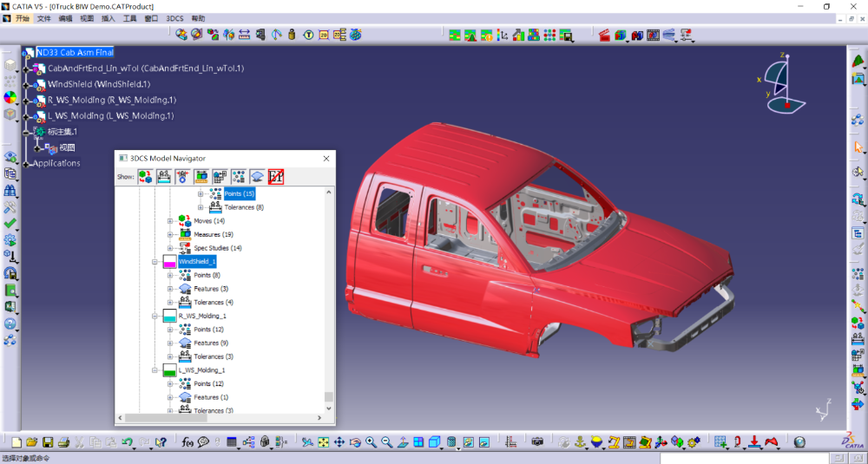The width and height of the screenshot is (868, 464).
Task: Open the 视图 (View) menu
Action: 87,18
